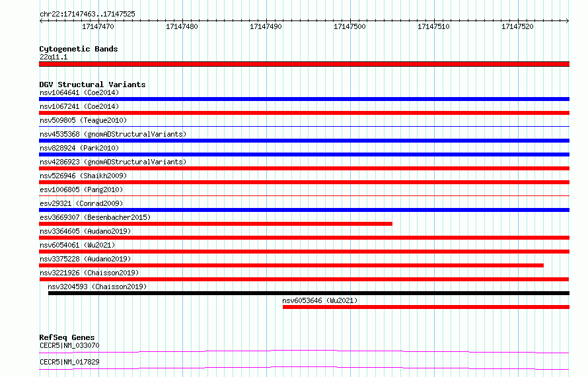Screen dimensions: 588x377
Task: Select nsv3364605 (Audano2019) variant label
Action: pyautogui.click(x=85, y=231)
